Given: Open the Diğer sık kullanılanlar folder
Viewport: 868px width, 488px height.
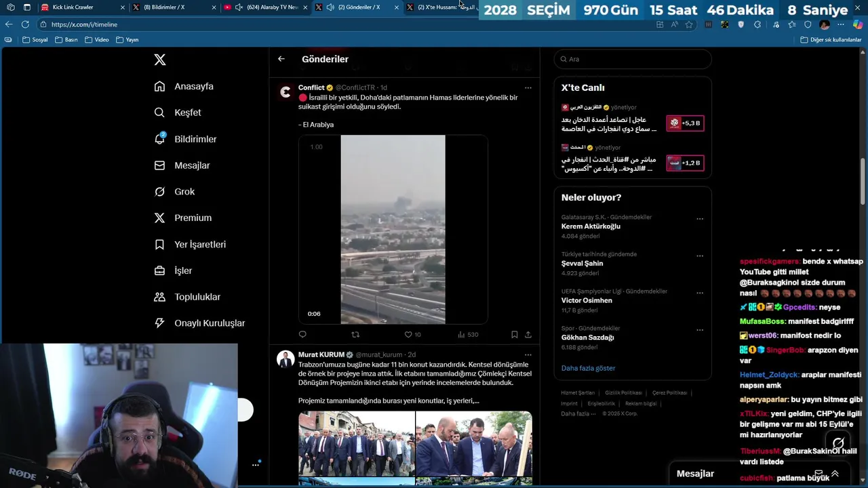Looking at the screenshot, I should tap(831, 40).
